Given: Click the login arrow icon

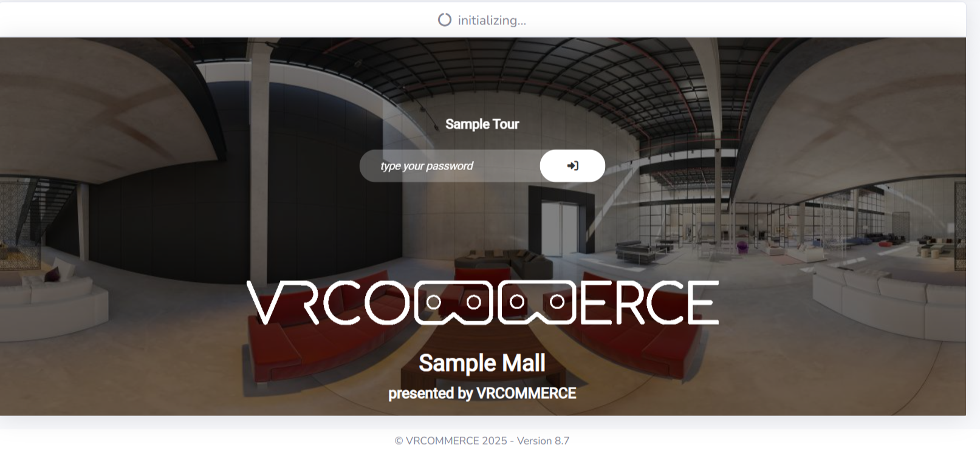Looking at the screenshot, I should click(x=572, y=166).
